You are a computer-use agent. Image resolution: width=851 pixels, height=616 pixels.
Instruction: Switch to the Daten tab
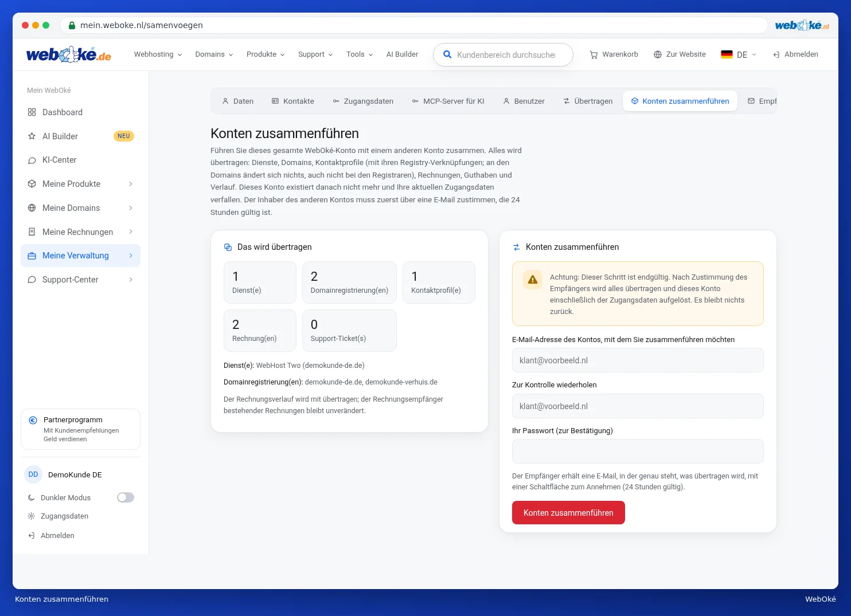pos(238,101)
